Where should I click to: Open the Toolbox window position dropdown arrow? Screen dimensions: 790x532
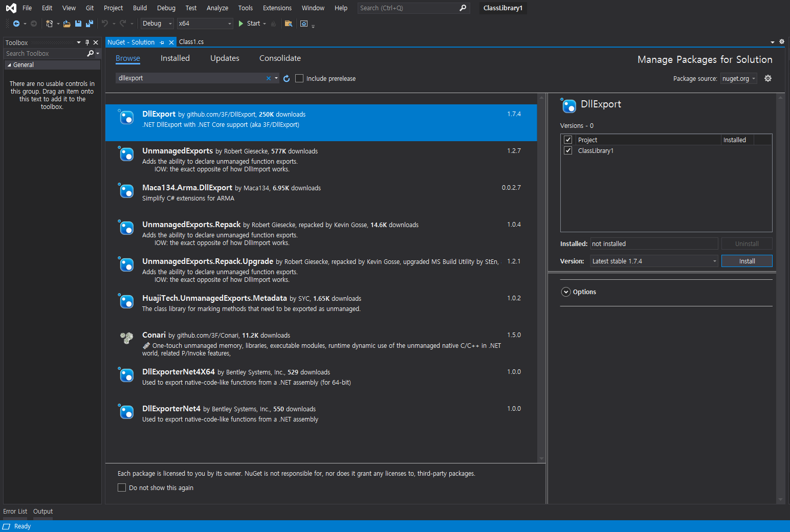pos(79,42)
